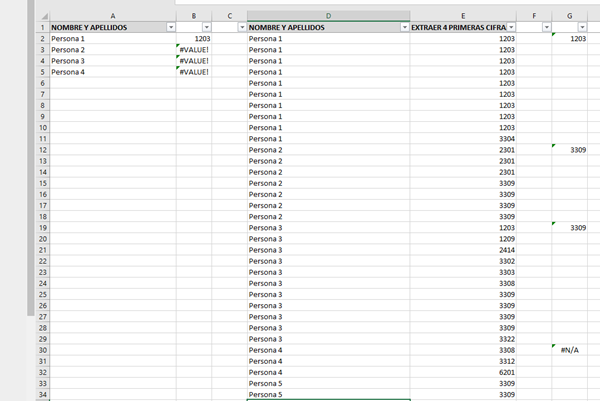Viewport: 600px width, 401px height.
Task: Click Persona 5 in cell D33
Action: pos(328,383)
